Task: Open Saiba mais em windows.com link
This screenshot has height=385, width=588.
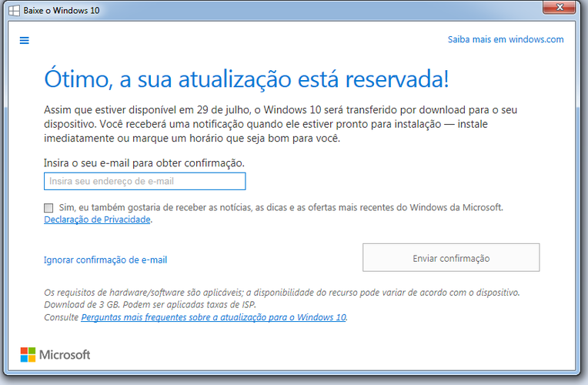Action: tap(506, 39)
